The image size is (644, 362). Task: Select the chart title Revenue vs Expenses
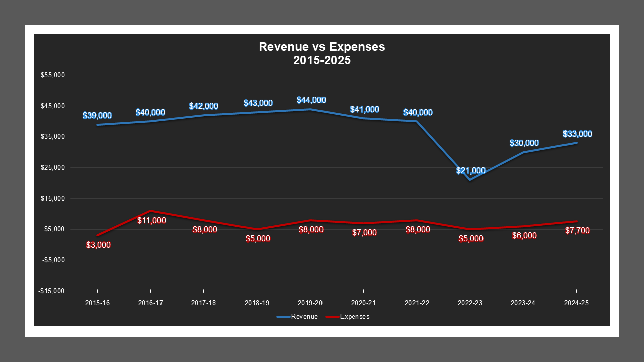pos(321,47)
